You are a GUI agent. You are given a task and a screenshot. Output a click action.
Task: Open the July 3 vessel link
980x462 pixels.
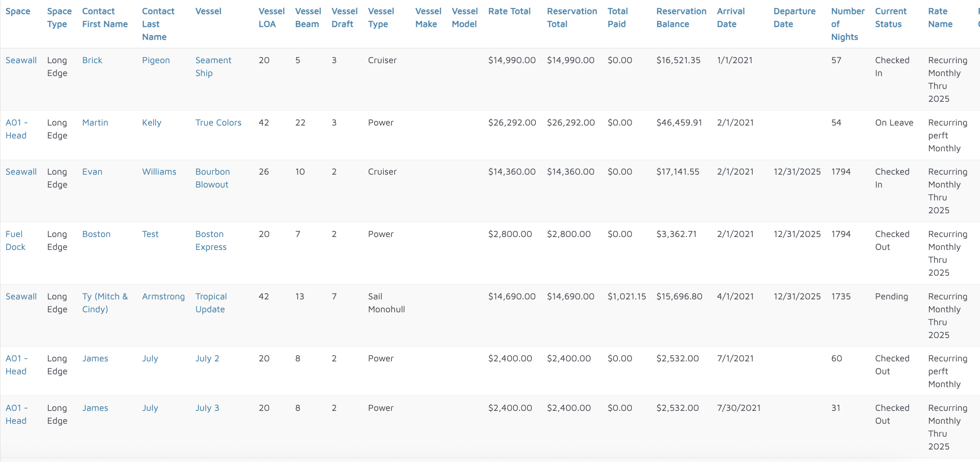click(207, 408)
